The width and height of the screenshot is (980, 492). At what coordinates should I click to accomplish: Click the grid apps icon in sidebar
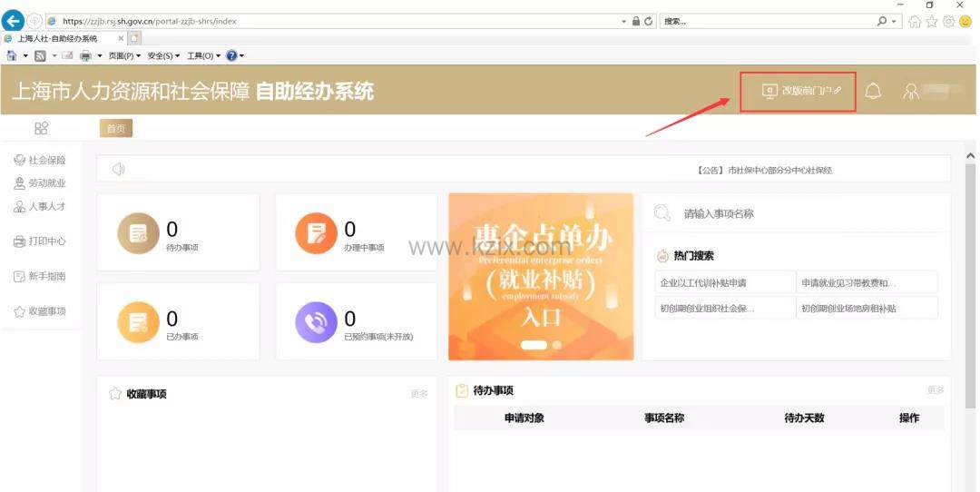click(x=41, y=128)
